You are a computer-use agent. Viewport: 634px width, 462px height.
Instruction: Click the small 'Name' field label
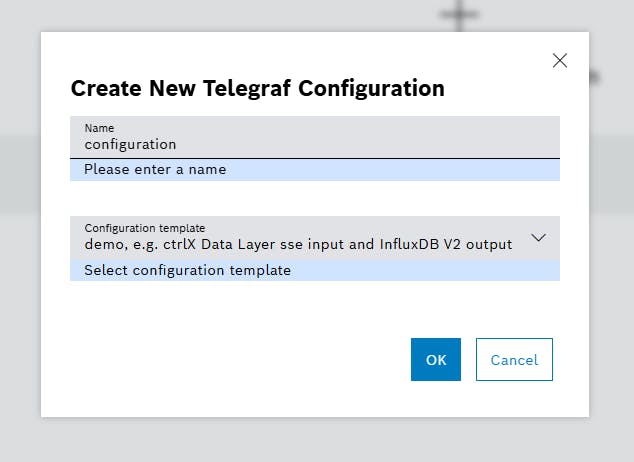99,128
